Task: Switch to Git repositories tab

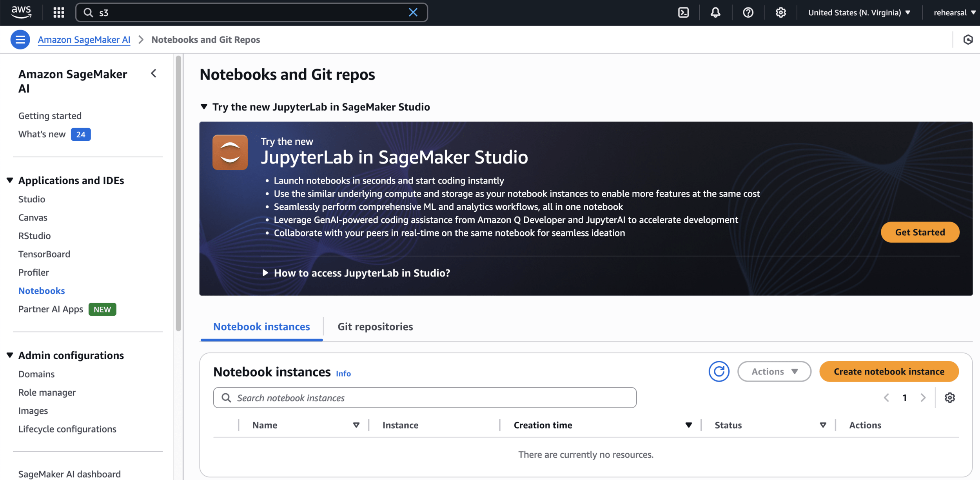Action: pos(375,327)
